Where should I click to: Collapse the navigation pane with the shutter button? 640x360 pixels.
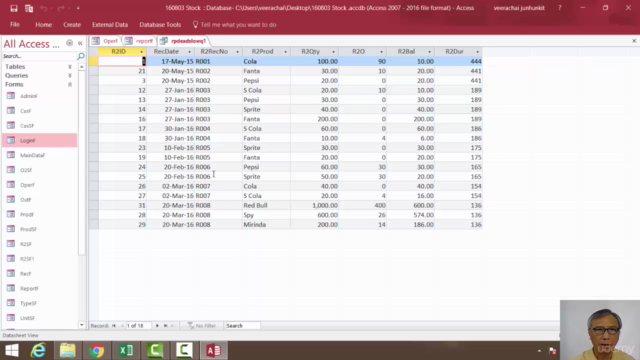(80, 43)
